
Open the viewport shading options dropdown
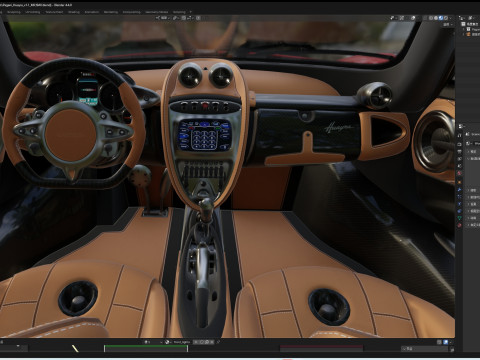450,18
